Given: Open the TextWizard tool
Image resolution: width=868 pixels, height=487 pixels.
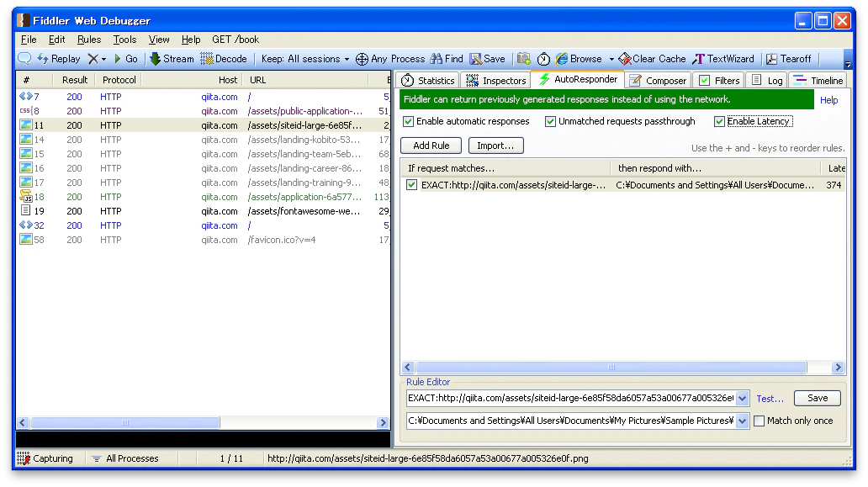Looking at the screenshot, I should click(723, 59).
